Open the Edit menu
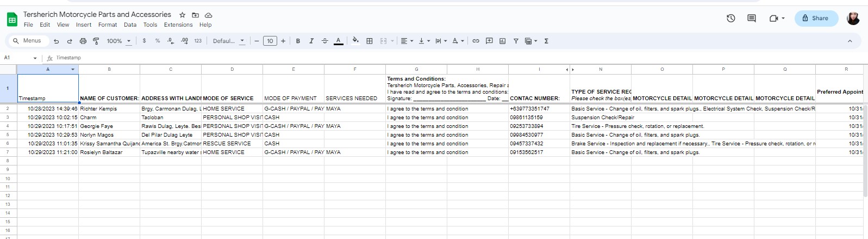This screenshot has height=239, width=868. 45,24
